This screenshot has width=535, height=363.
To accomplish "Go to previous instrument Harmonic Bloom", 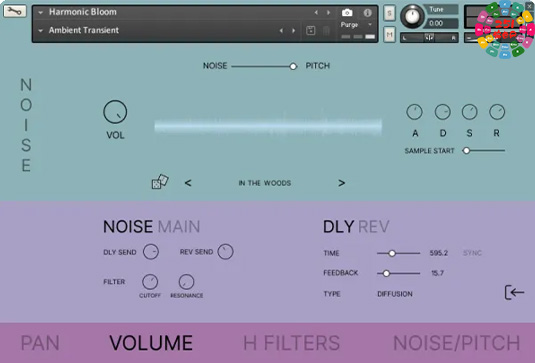I will point(316,13).
